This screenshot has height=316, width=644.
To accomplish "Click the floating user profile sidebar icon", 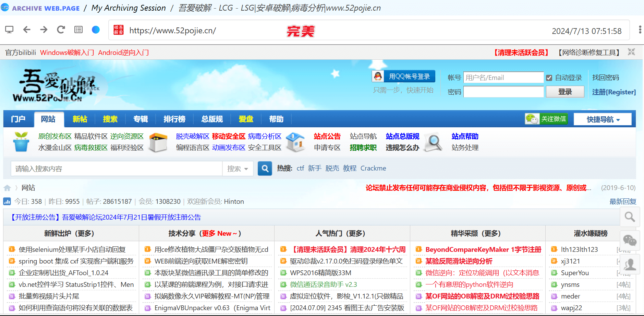I will click(630, 264).
